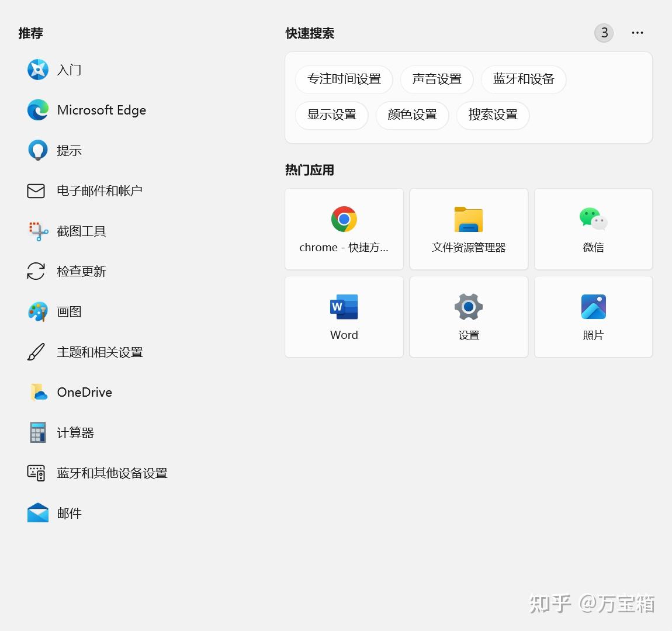The image size is (672, 631).
Task: Open the 邮件 (Mail) app
Action: point(69,513)
